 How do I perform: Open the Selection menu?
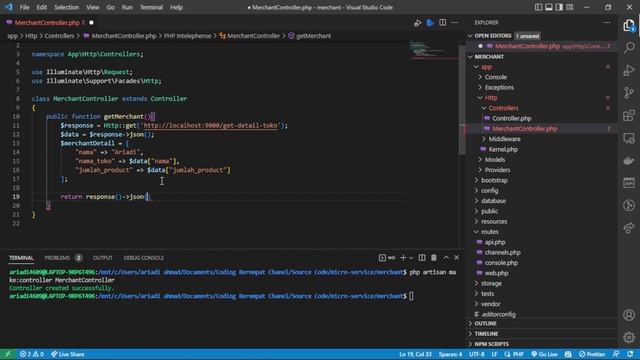pos(67,7)
